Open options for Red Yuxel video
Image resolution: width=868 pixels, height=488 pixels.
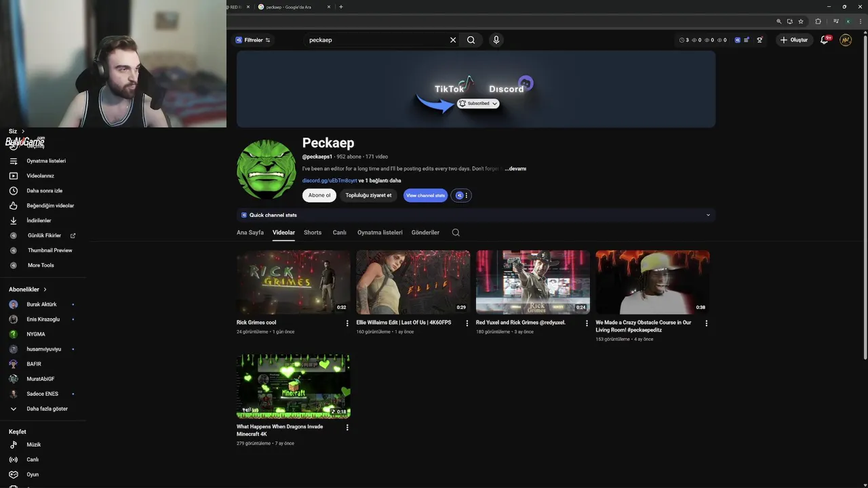(x=587, y=323)
